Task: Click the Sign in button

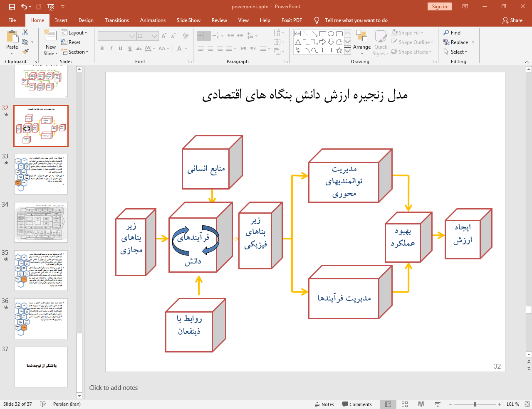Action: point(439,6)
